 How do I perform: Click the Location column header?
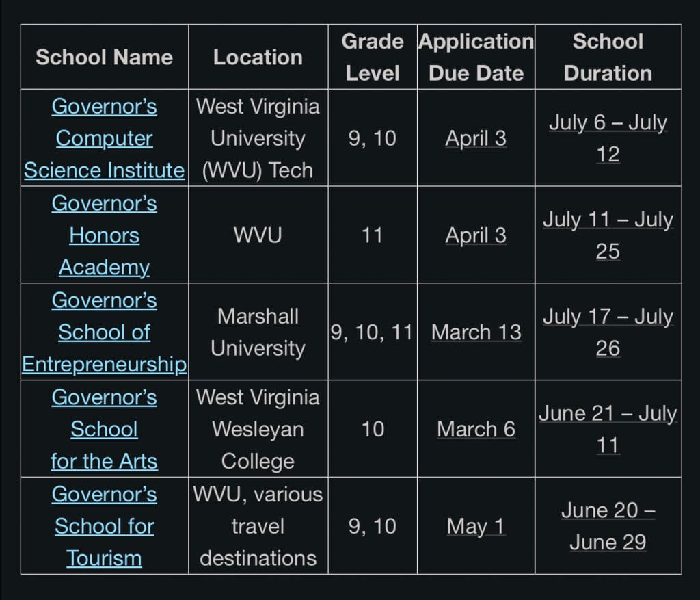pyautogui.click(x=258, y=57)
